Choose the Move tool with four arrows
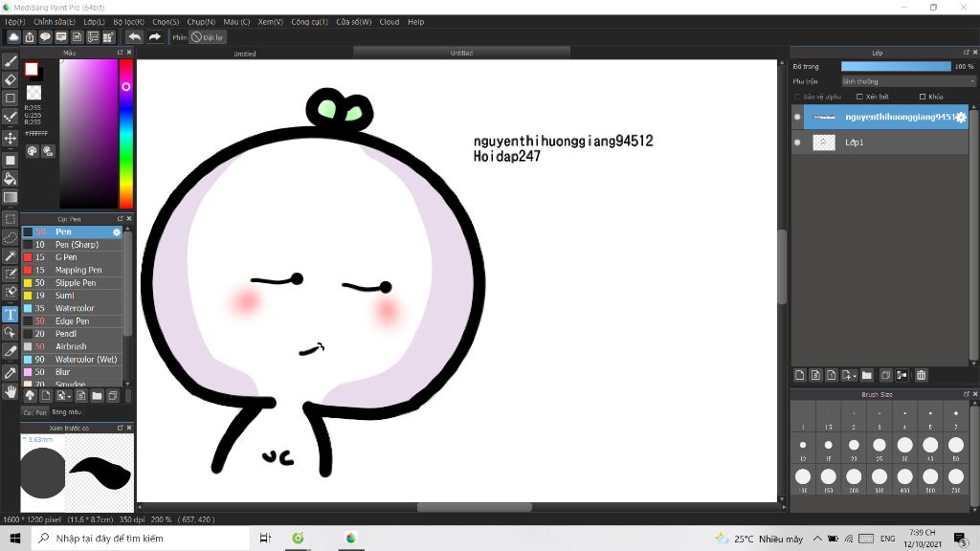The width and height of the screenshot is (980, 551). click(10, 138)
